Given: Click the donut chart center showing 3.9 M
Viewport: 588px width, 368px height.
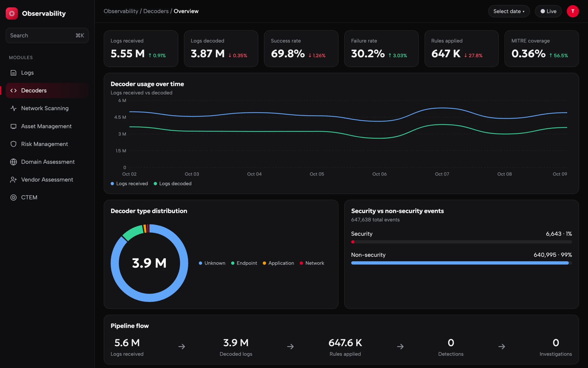Looking at the screenshot, I should (149, 263).
